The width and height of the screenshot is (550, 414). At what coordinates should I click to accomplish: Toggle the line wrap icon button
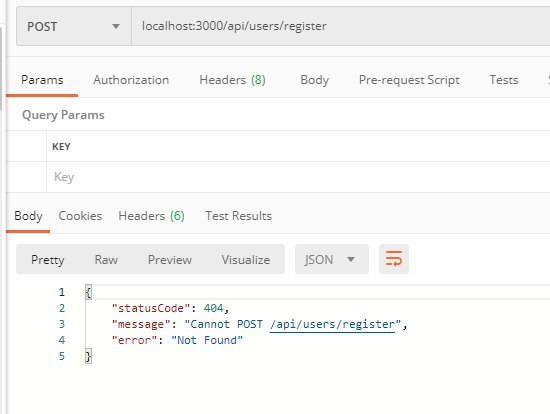[394, 259]
